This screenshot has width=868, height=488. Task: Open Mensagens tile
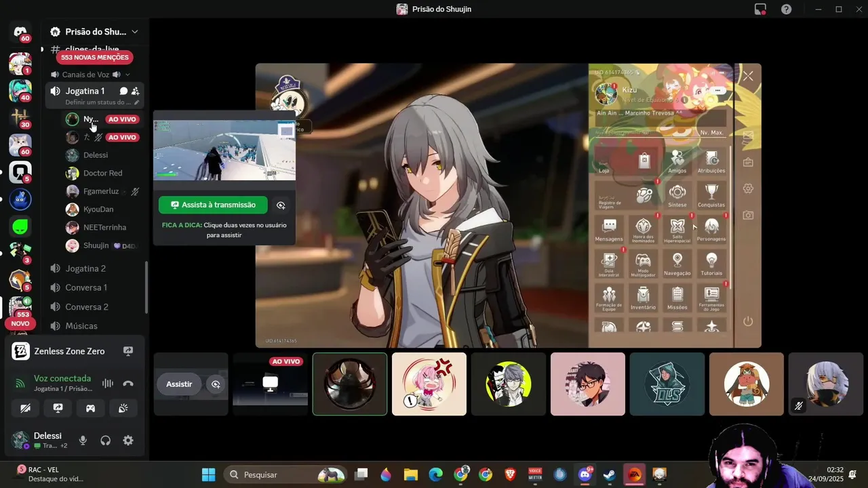point(609,230)
